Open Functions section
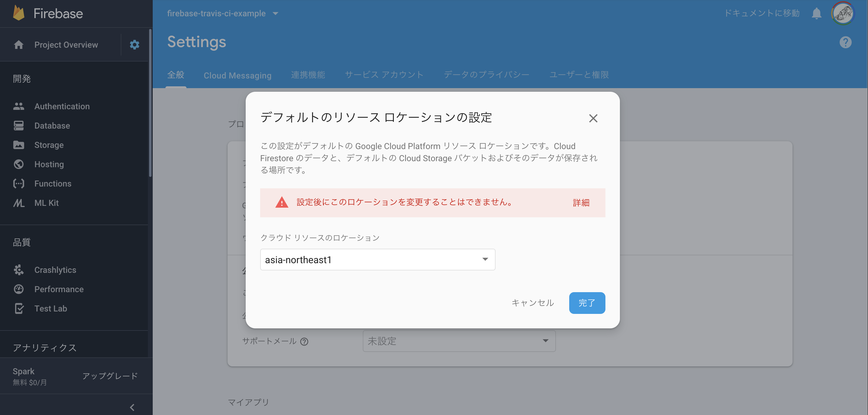The width and height of the screenshot is (868, 415). pos(53,183)
